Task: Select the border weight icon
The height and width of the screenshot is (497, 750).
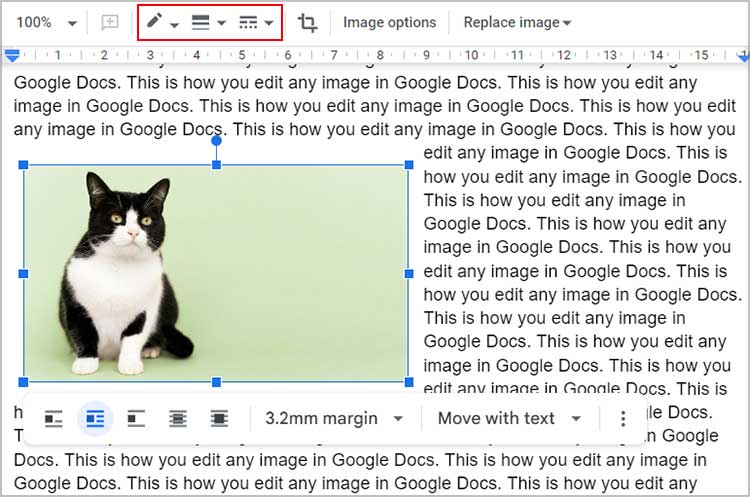Action: pos(200,22)
